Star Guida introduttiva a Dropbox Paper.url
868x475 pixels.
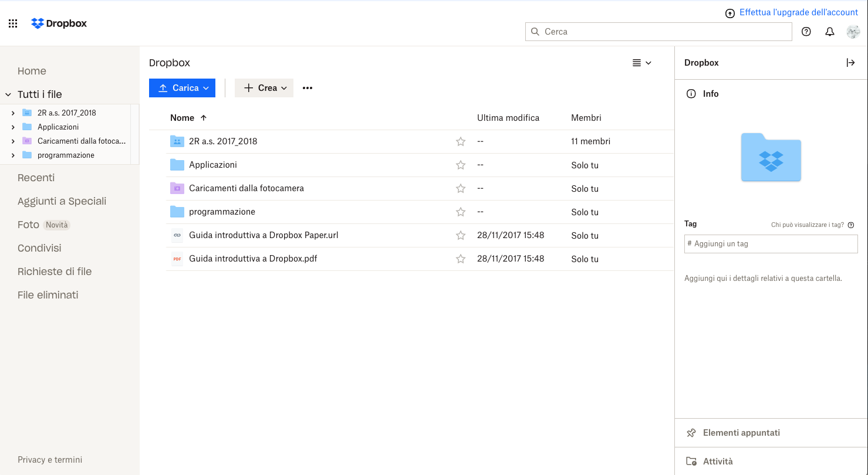pyautogui.click(x=461, y=235)
